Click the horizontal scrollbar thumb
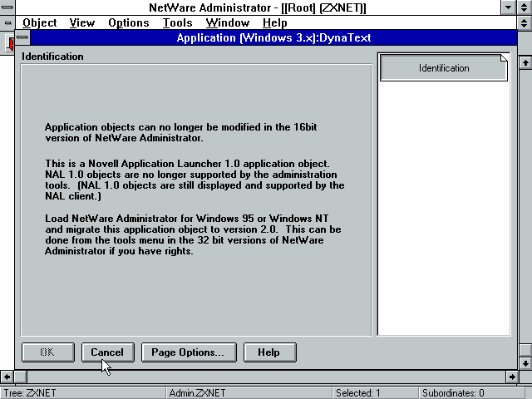 tap(20, 377)
